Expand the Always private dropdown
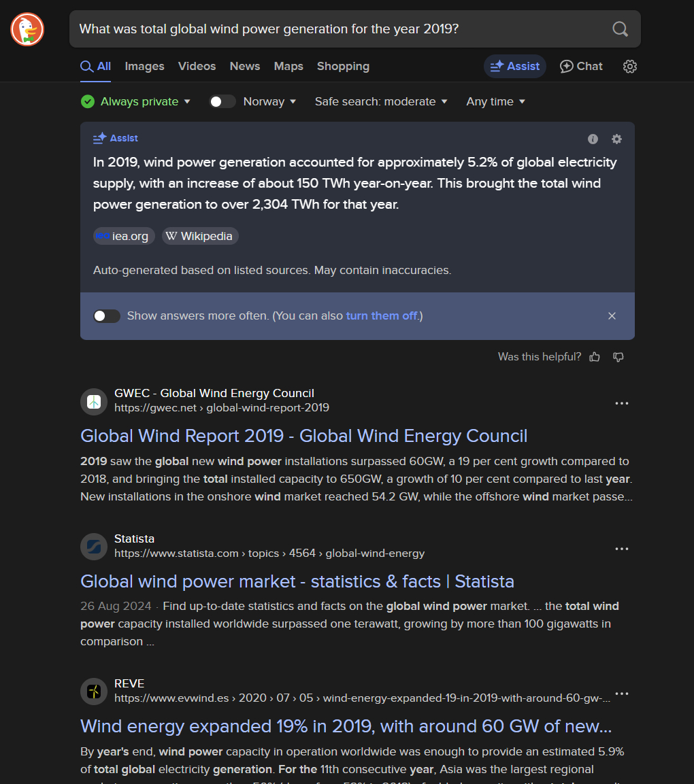This screenshot has height=784, width=694. pos(146,101)
